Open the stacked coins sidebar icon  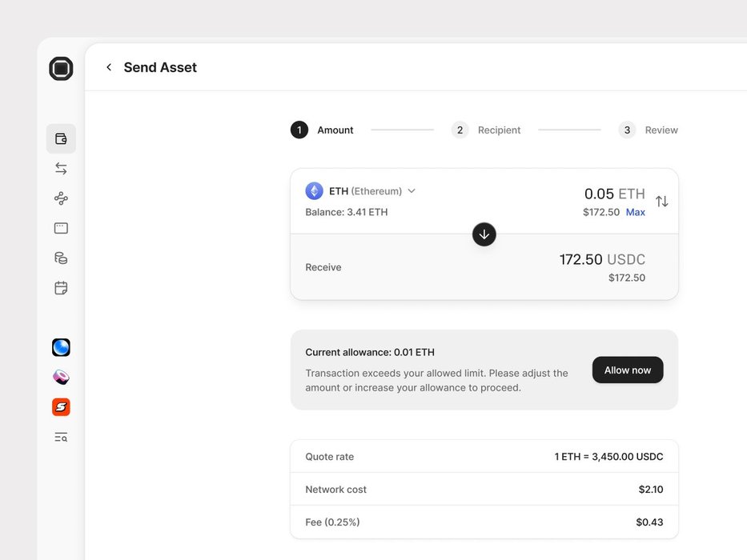(61, 258)
